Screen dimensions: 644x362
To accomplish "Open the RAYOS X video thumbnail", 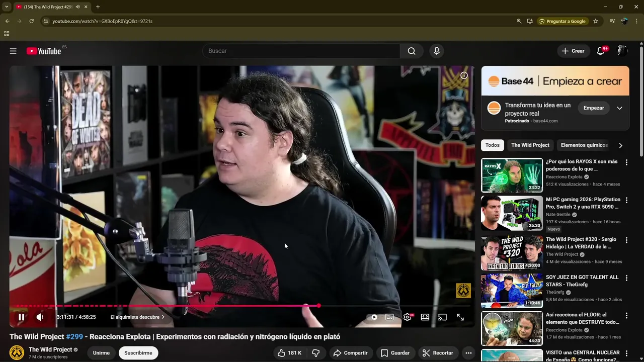I will click(512, 175).
